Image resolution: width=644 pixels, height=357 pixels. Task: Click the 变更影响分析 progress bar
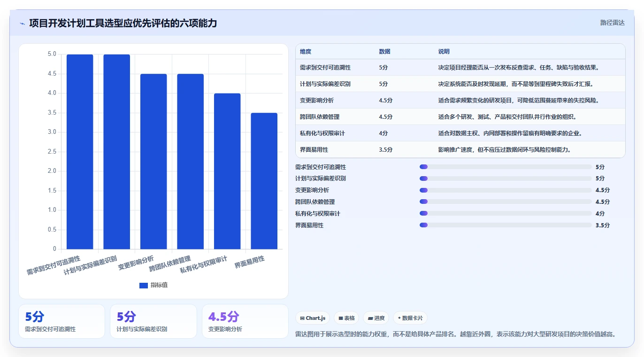[506, 190]
